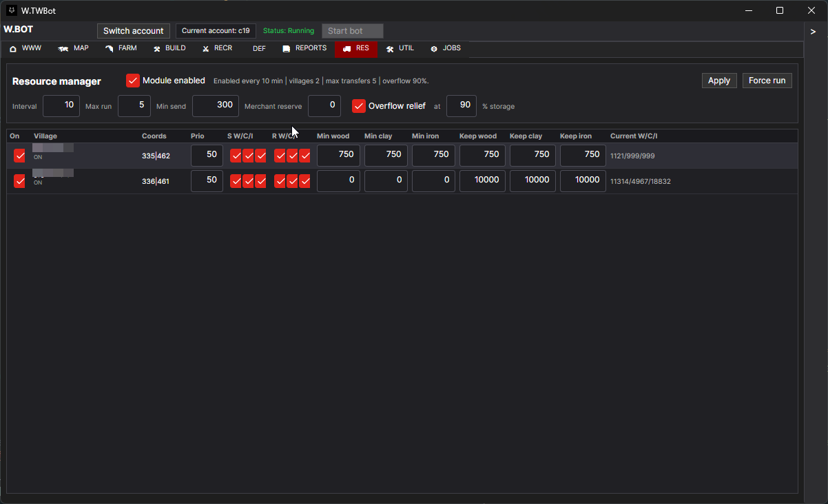Click the Force run button
Screen dimensions: 828x504
(x=767, y=81)
